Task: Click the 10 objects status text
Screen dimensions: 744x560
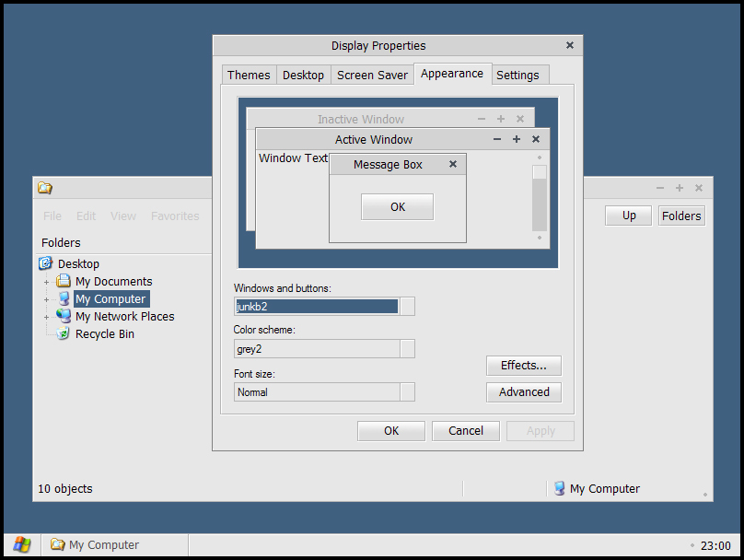Action: click(x=65, y=489)
